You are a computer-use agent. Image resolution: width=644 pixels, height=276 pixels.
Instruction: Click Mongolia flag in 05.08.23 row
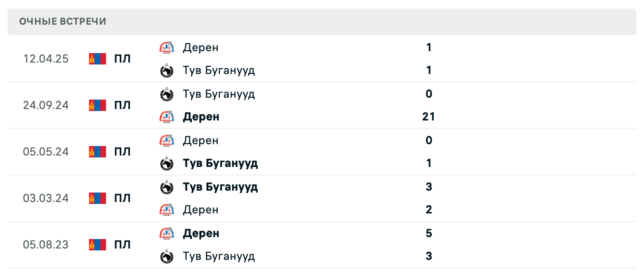click(98, 245)
